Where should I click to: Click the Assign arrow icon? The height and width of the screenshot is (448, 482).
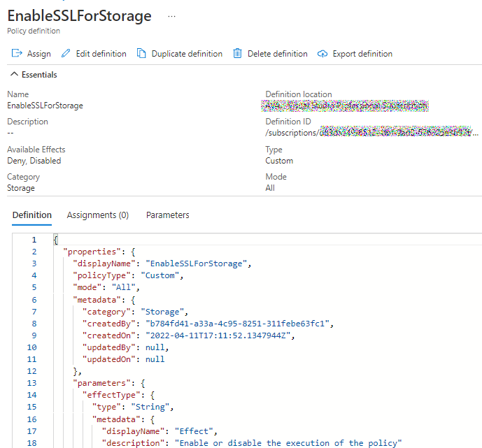[x=17, y=54]
